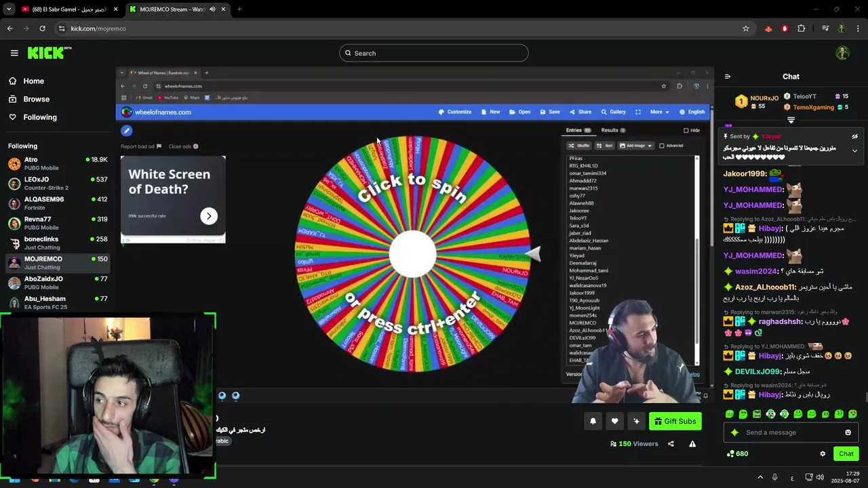
Task: Expand the gift leaderboard chevron
Action: (x=791, y=120)
